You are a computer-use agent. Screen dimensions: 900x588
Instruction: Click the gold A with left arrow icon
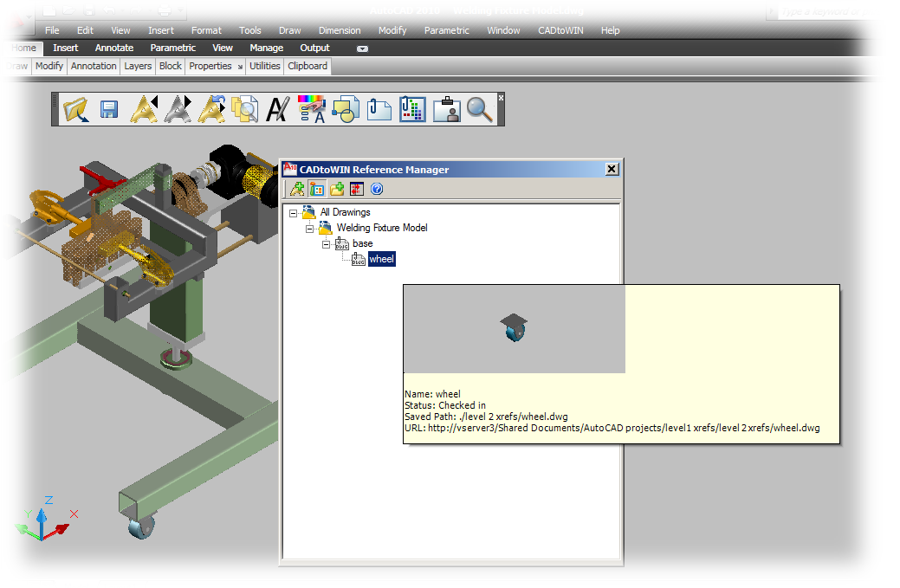point(144,109)
